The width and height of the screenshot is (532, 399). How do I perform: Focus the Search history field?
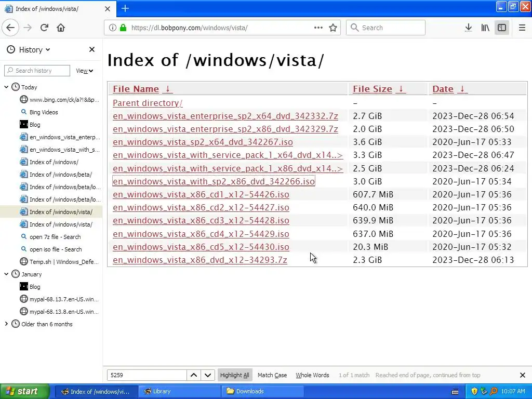[x=37, y=71]
